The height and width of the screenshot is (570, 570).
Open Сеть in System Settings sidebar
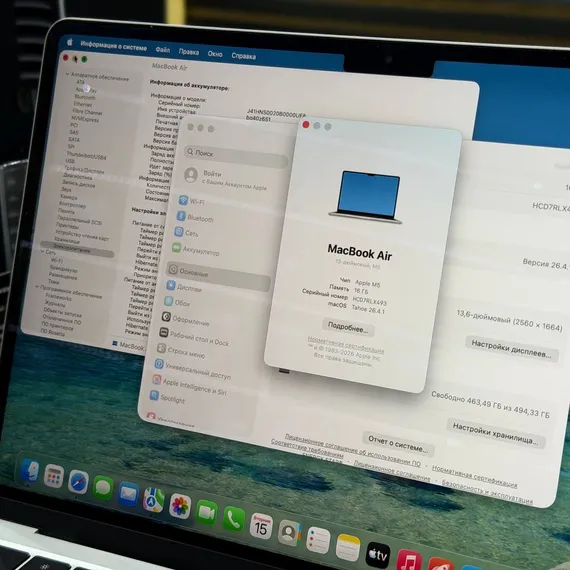click(x=186, y=233)
